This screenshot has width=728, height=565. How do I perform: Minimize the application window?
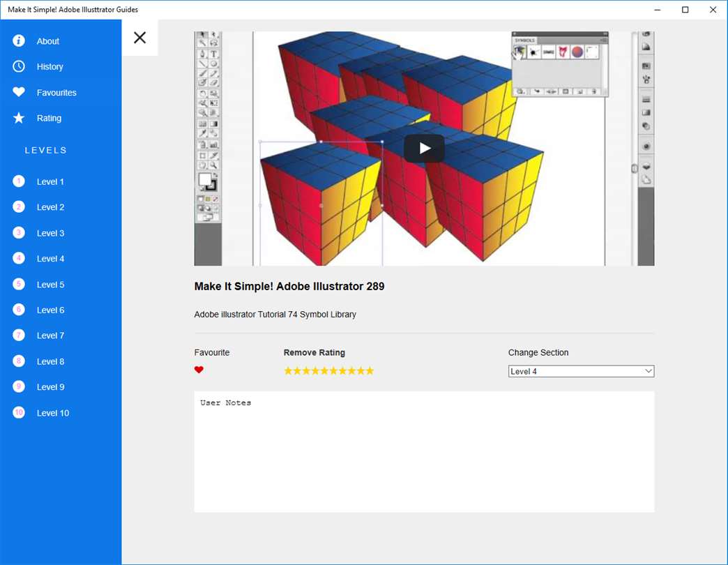[658, 10]
